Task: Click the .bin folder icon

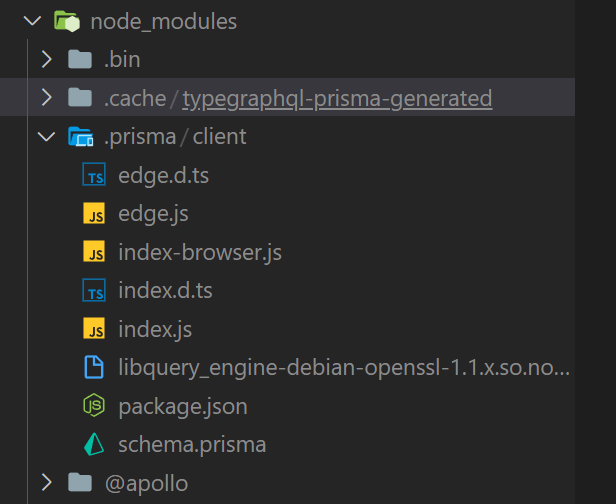Action: pyautogui.click(x=80, y=59)
